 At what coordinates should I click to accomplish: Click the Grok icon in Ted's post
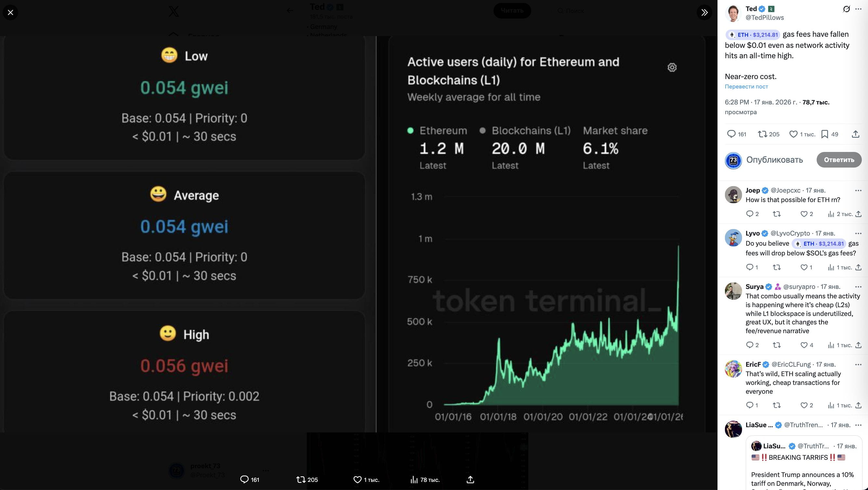click(846, 9)
